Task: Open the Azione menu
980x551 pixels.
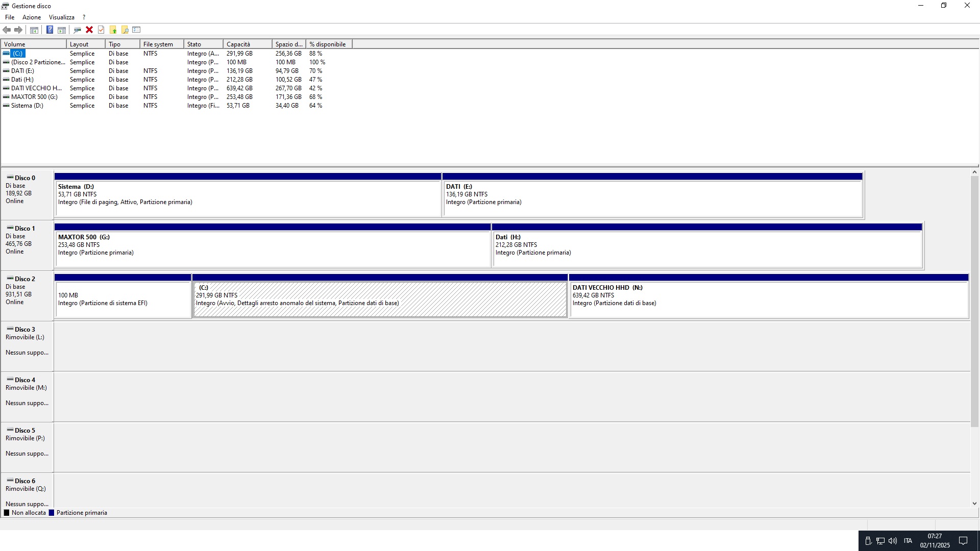Action: [32, 17]
